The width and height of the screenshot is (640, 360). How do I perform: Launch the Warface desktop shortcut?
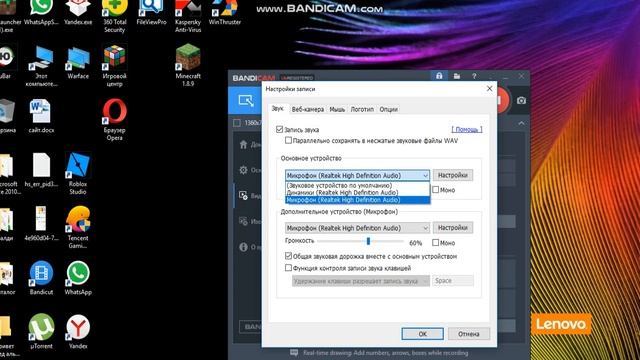(x=78, y=62)
